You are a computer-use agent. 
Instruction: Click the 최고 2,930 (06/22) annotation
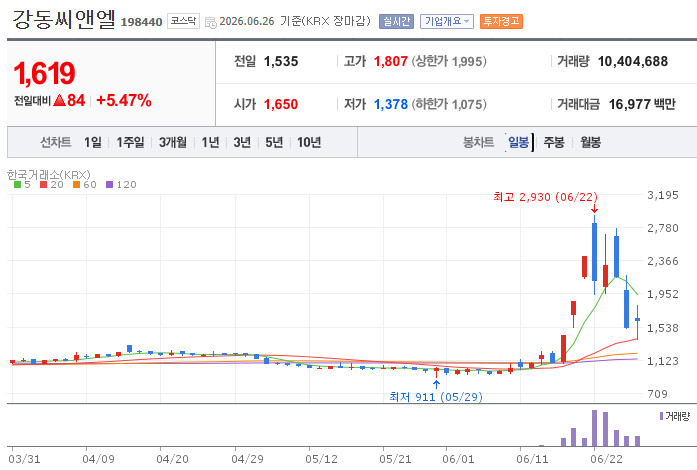(x=545, y=197)
